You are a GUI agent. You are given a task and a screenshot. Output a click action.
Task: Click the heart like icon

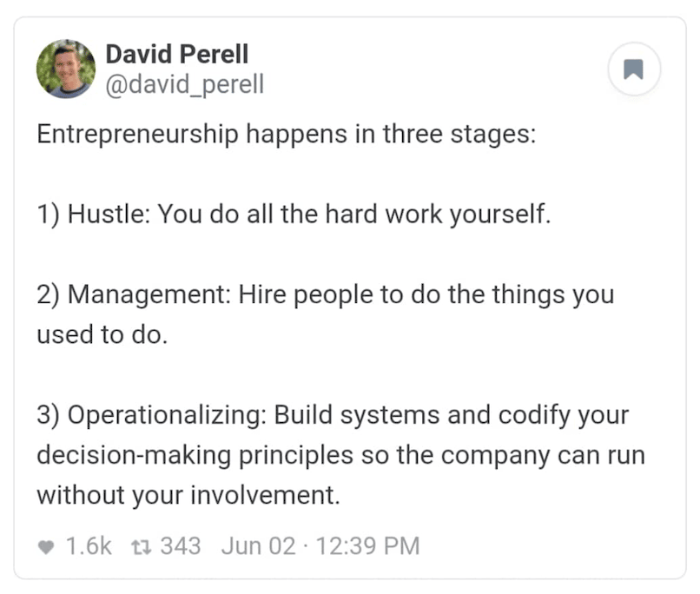tap(46, 547)
